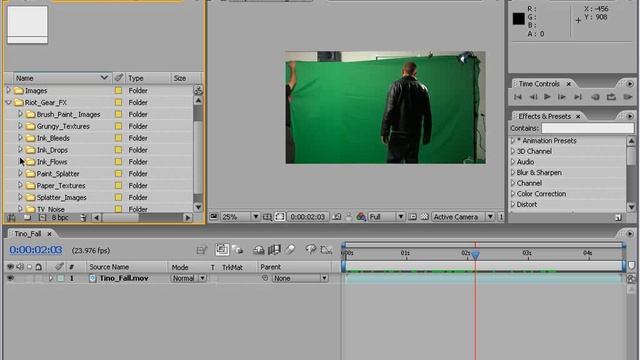640x360 pixels.
Task: Click the RAM Preview button in Time Controls
Action: coord(627,97)
